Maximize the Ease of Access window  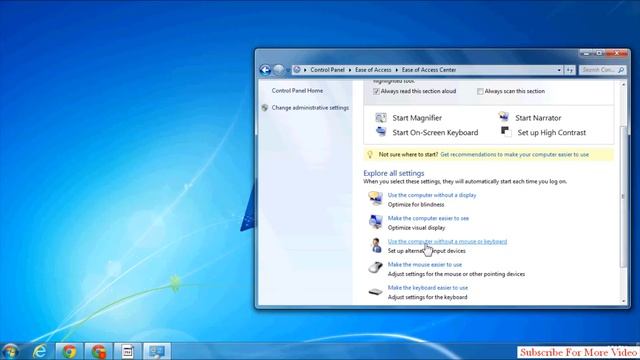[599, 53]
